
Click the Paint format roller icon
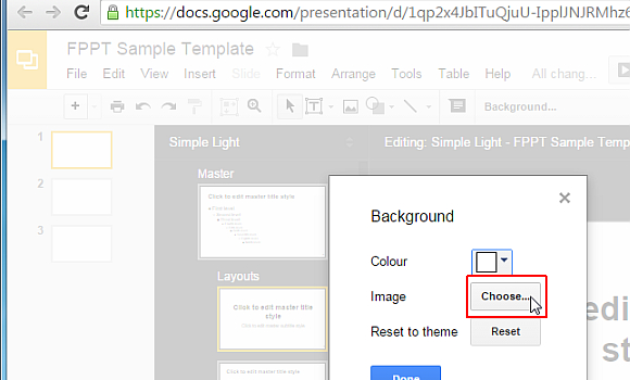(x=195, y=106)
